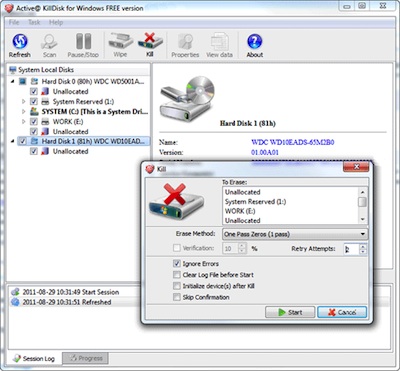Click the To Erase list scroll-up arrow
The width and height of the screenshot is (400, 371).
click(x=362, y=192)
